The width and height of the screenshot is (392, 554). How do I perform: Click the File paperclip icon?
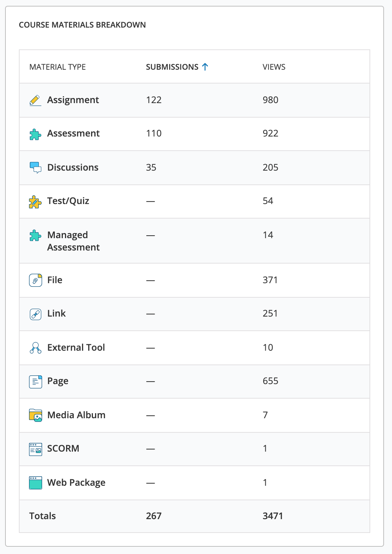pyautogui.click(x=35, y=280)
